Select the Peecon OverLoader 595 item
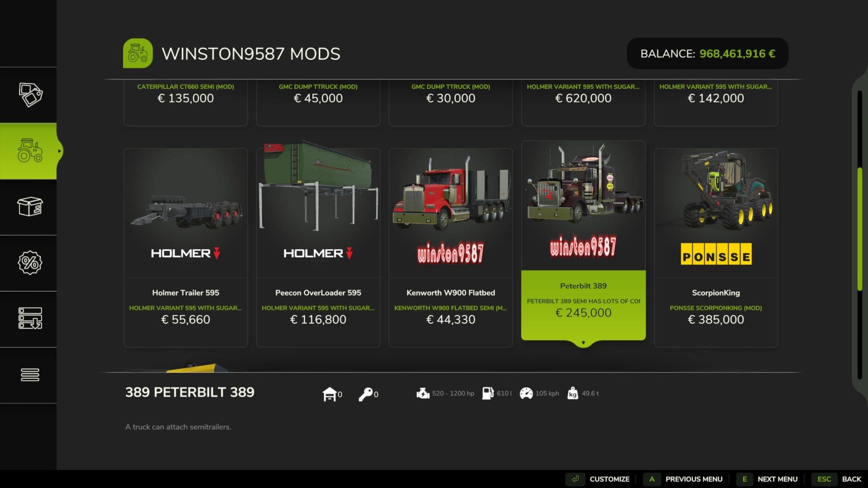Screen dimensions: 868x488 318,248
